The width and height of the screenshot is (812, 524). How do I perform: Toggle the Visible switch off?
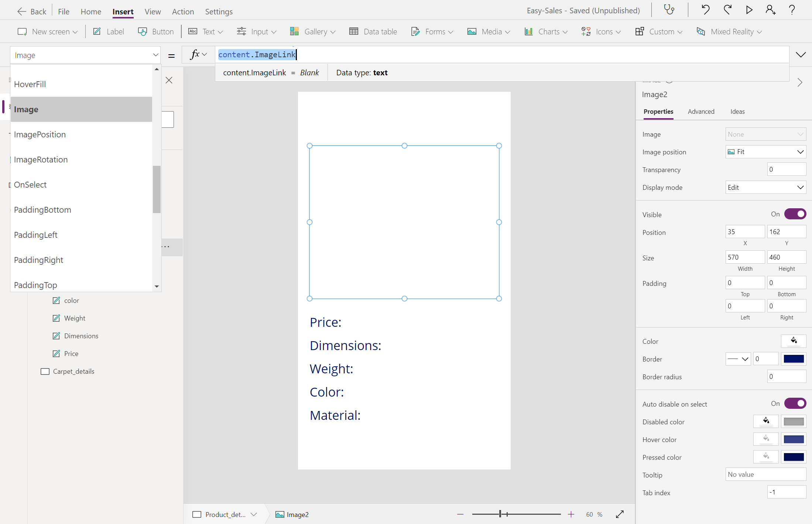[795, 214]
